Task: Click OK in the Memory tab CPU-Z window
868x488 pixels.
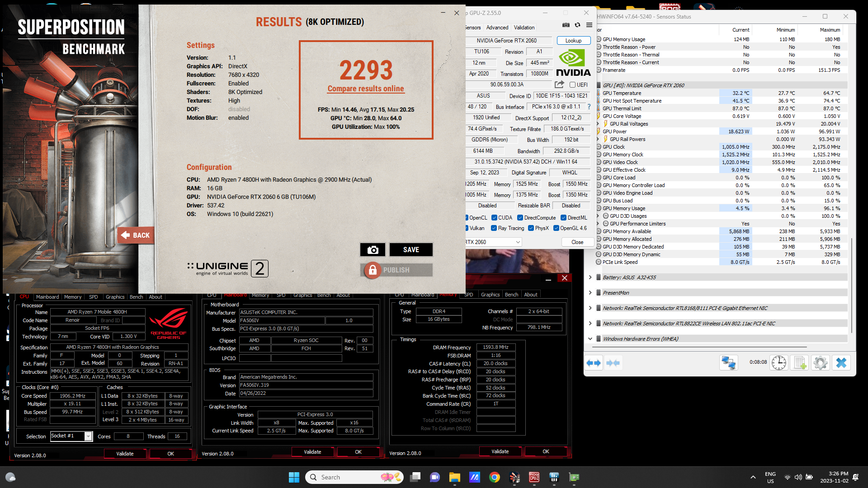Action: coord(546,451)
